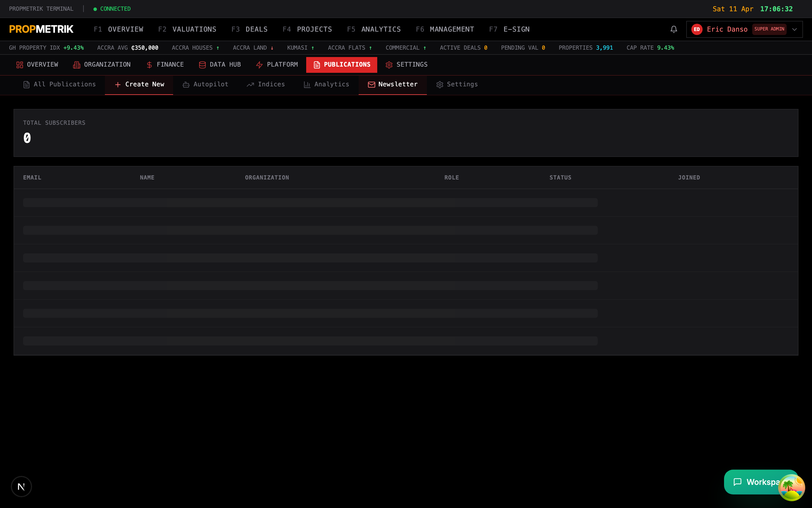The height and width of the screenshot is (508, 812).
Task: Open the Next.js N badge
Action: pos(21,486)
